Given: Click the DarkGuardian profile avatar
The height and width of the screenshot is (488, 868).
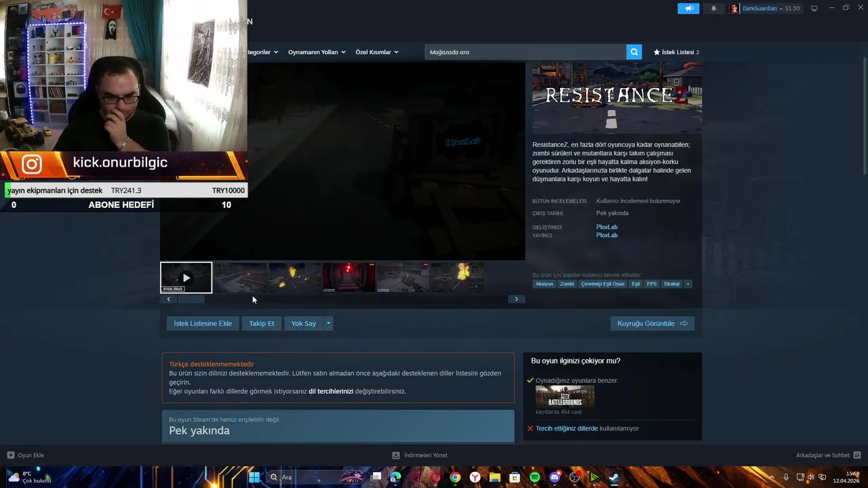Looking at the screenshot, I should click(x=734, y=8).
